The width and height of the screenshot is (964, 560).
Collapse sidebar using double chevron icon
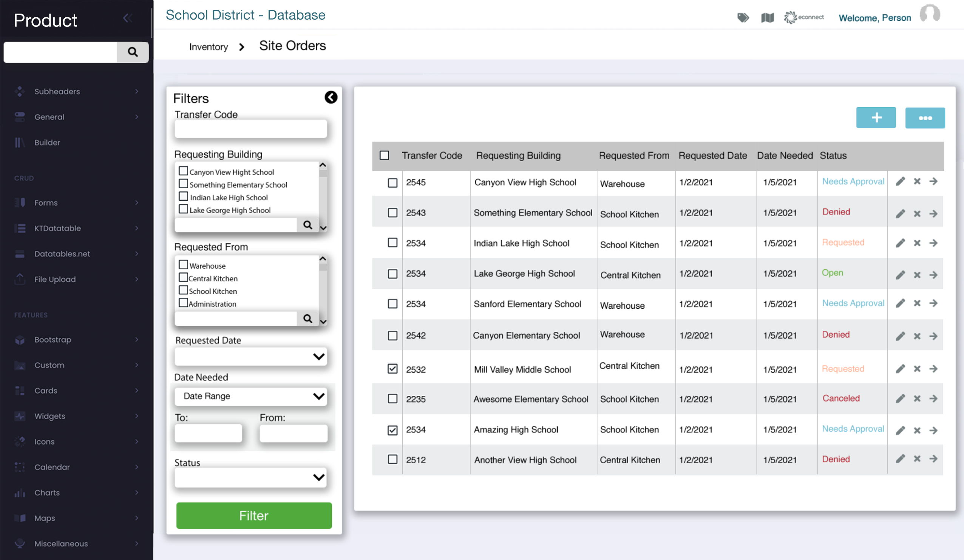128,18
